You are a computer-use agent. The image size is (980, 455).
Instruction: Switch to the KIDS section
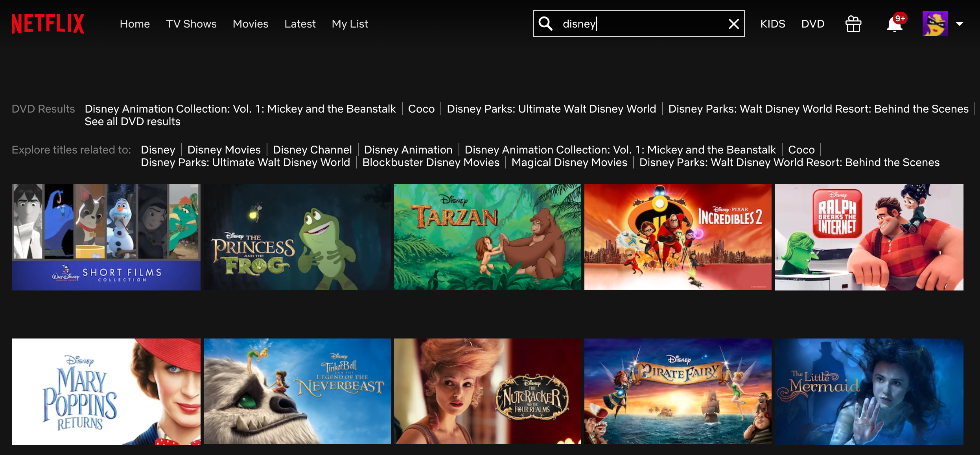pos(772,24)
